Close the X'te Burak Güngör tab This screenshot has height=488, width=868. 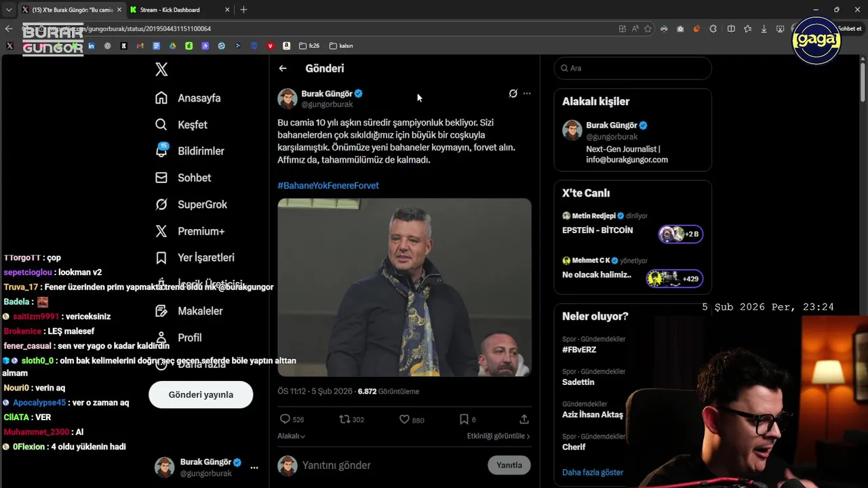pos(119,9)
